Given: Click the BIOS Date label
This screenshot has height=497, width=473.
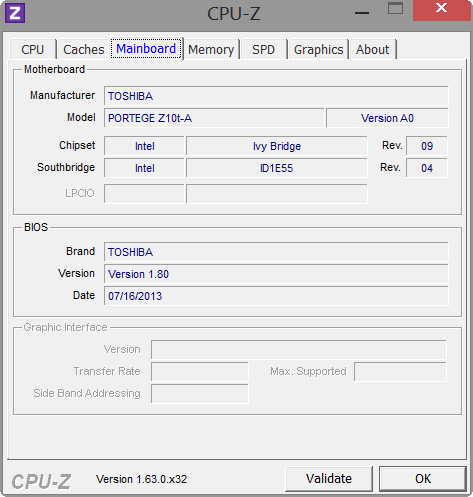Looking at the screenshot, I should (x=84, y=295).
